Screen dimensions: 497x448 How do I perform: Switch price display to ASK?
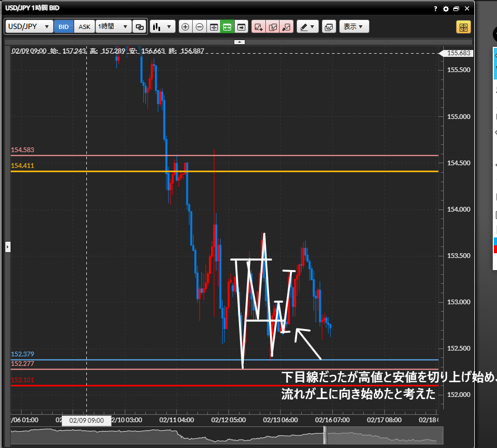pos(84,27)
